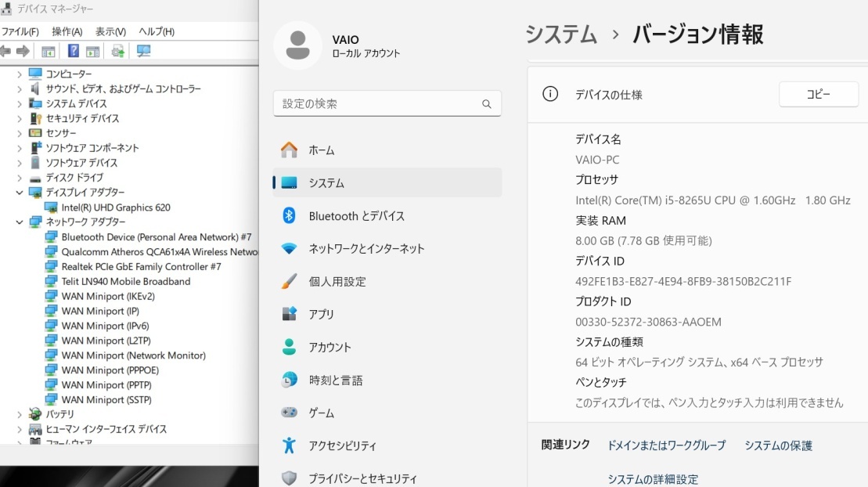The height and width of the screenshot is (487, 868).
Task: Click the action pane toolbar icon
Action: [92, 52]
